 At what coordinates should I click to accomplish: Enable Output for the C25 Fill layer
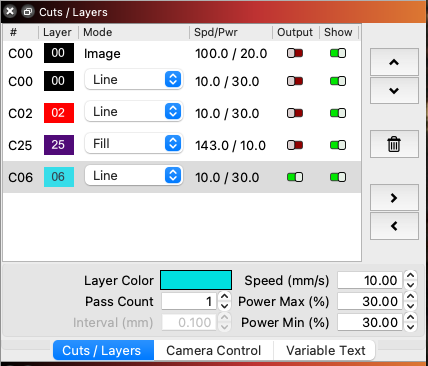(295, 145)
